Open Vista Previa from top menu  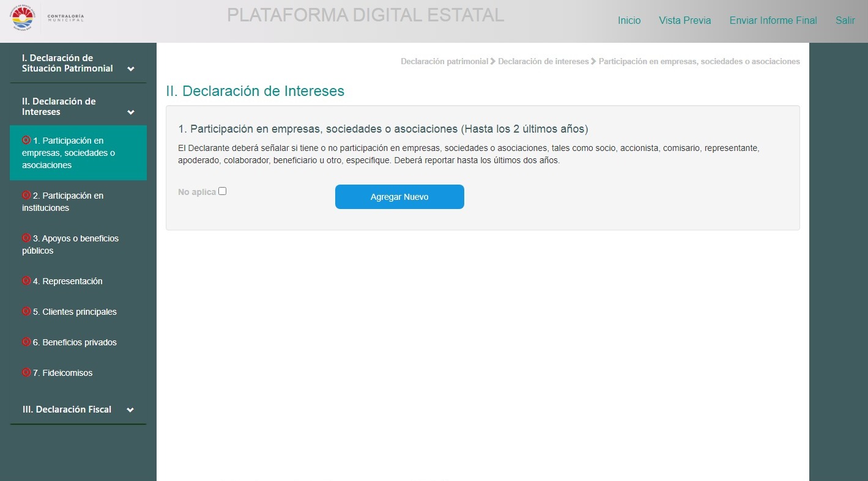click(x=684, y=21)
